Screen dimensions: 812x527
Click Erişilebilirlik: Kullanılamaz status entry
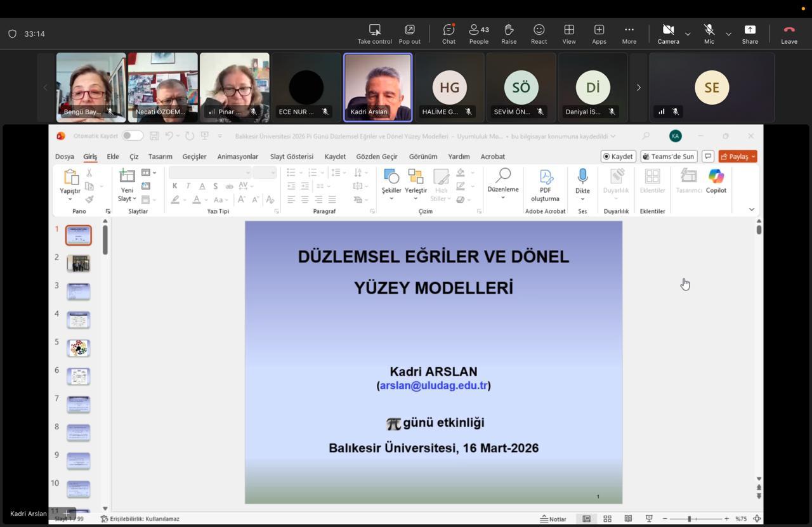click(140, 519)
